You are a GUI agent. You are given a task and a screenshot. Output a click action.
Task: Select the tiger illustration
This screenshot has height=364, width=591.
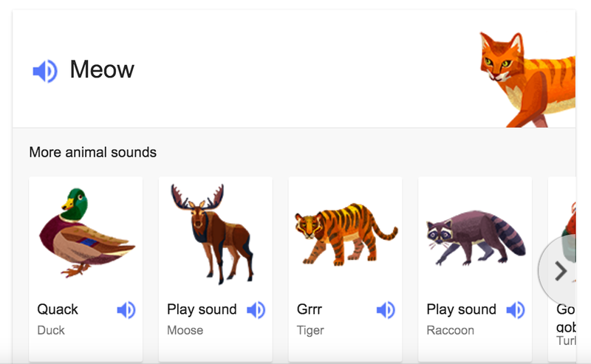click(x=345, y=236)
